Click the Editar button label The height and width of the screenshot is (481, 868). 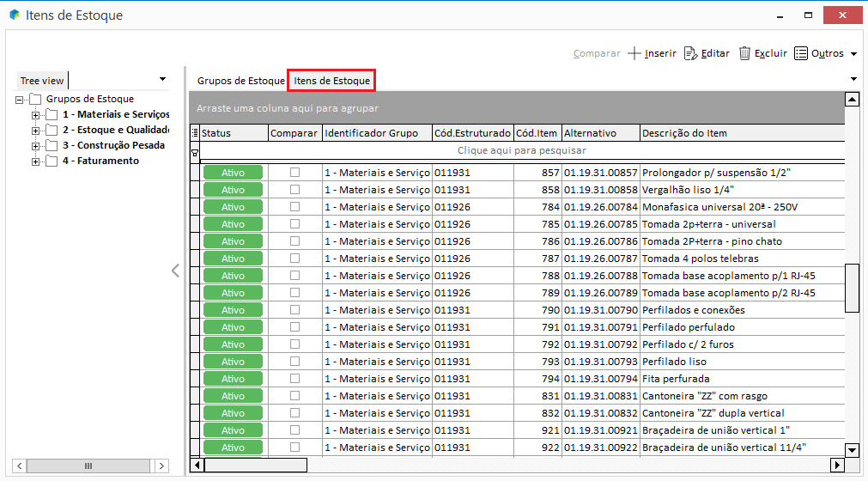click(715, 53)
